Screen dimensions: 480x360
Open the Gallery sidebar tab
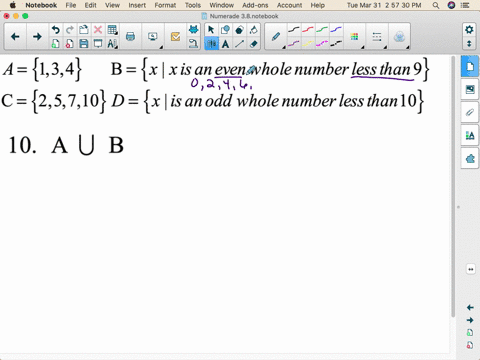(470, 89)
